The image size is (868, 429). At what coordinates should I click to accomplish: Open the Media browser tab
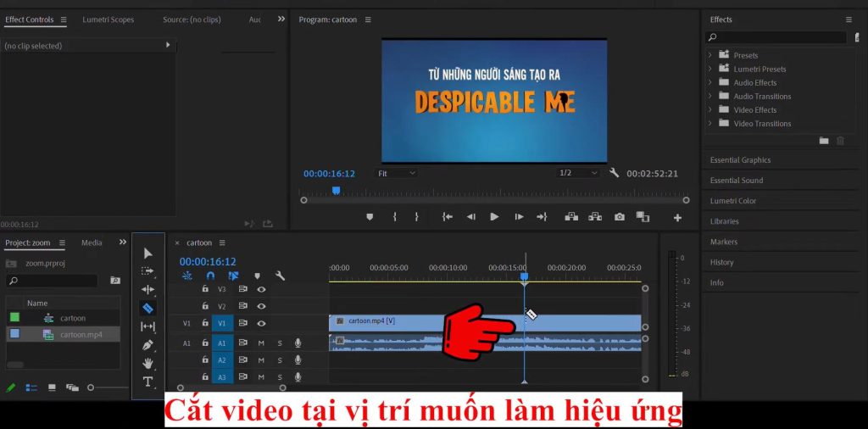[x=92, y=242]
